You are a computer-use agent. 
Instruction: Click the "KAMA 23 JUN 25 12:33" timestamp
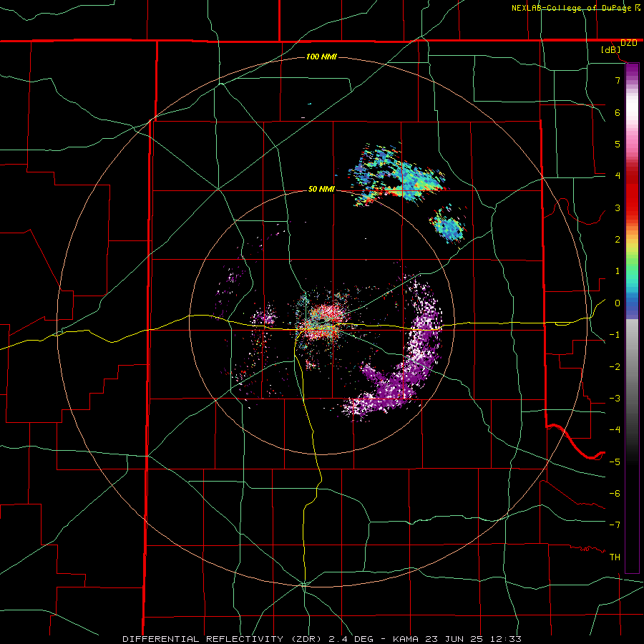pyautogui.click(x=457, y=639)
